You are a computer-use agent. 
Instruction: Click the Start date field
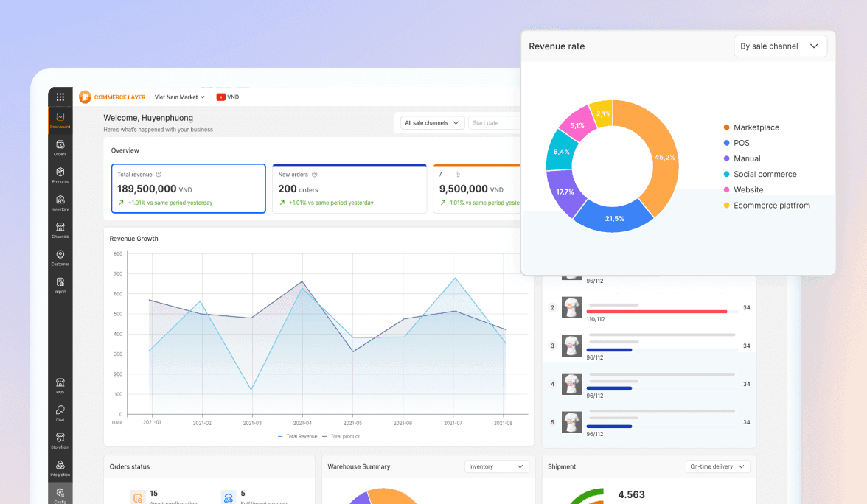pos(495,123)
